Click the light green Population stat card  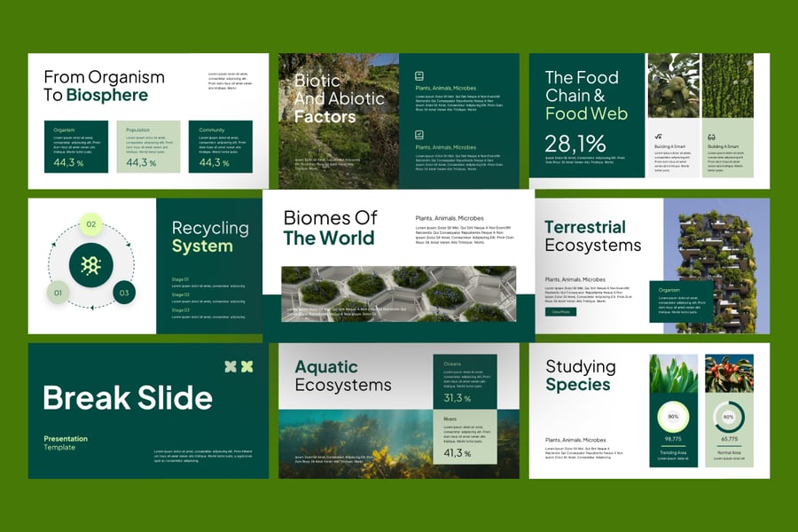tap(148, 146)
